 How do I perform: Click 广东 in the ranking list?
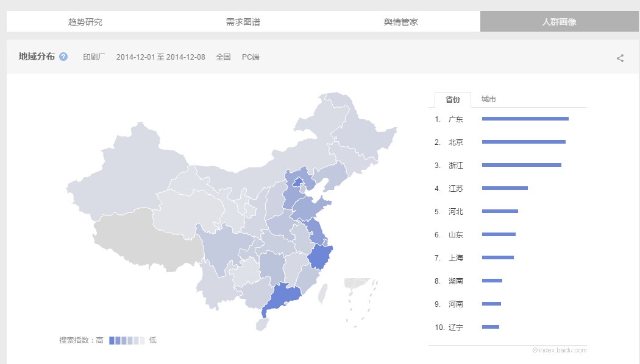[x=455, y=119]
